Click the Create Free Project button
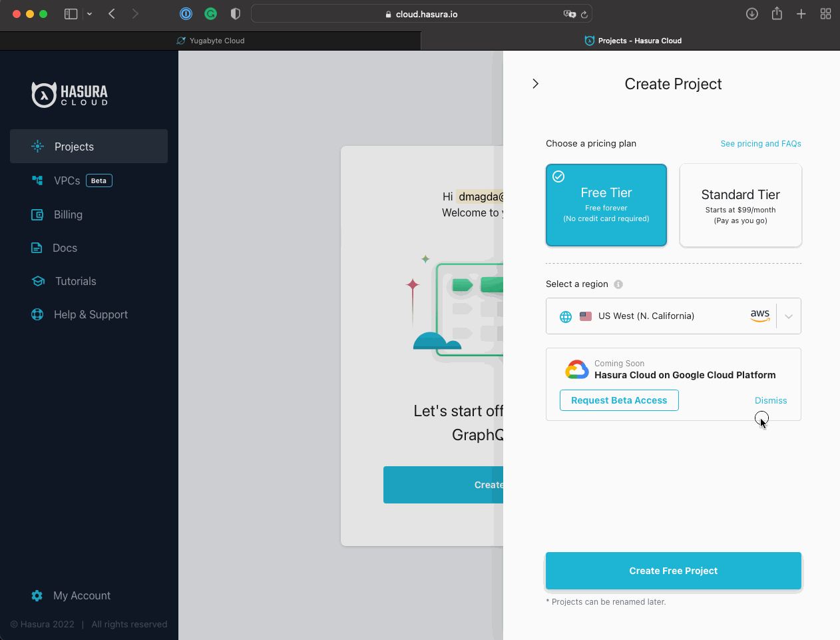Screen dimensions: 840x640 pos(673,570)
